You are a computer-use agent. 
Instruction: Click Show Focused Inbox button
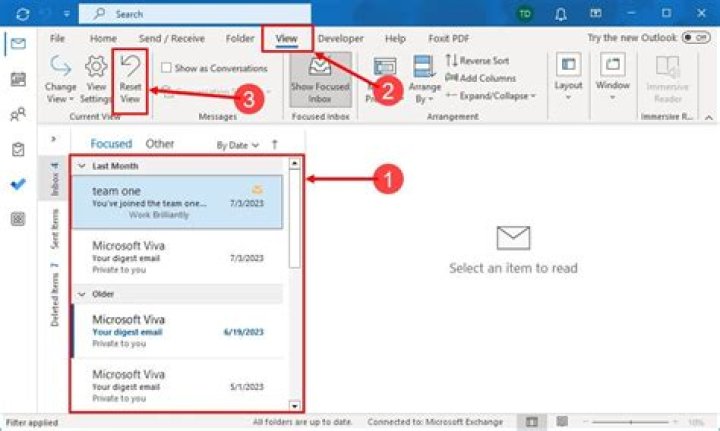tap(320, 80)
